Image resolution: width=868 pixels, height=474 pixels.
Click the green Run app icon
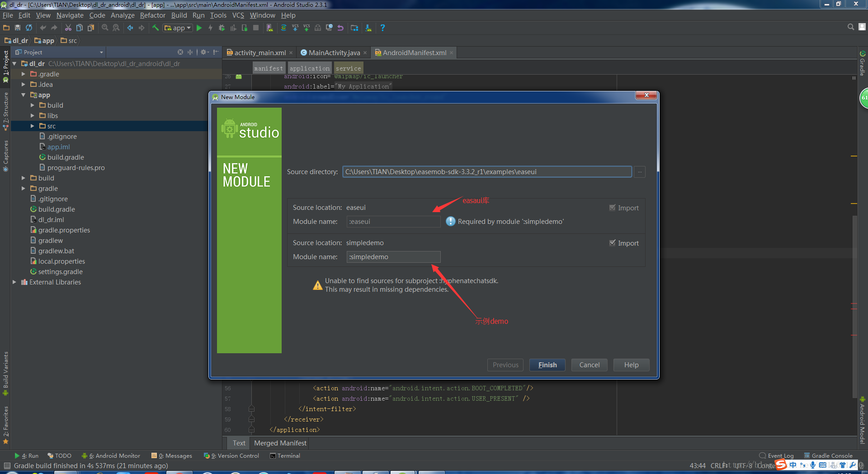point(199,28)
